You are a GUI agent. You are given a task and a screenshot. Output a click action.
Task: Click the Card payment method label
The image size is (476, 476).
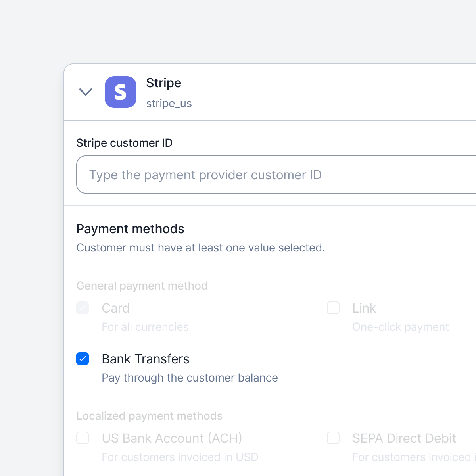coord(115,308)
